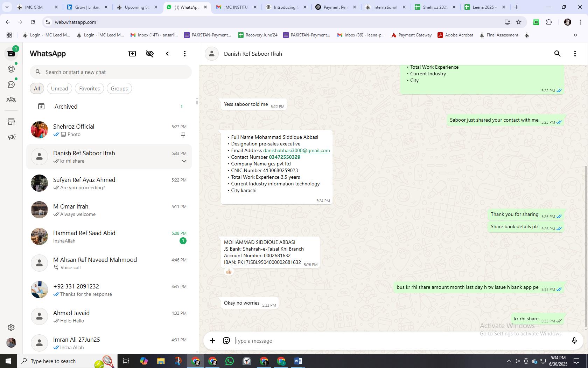Select the Unread filter chip
The image size is (588, 368).
(x=59, y=88)
